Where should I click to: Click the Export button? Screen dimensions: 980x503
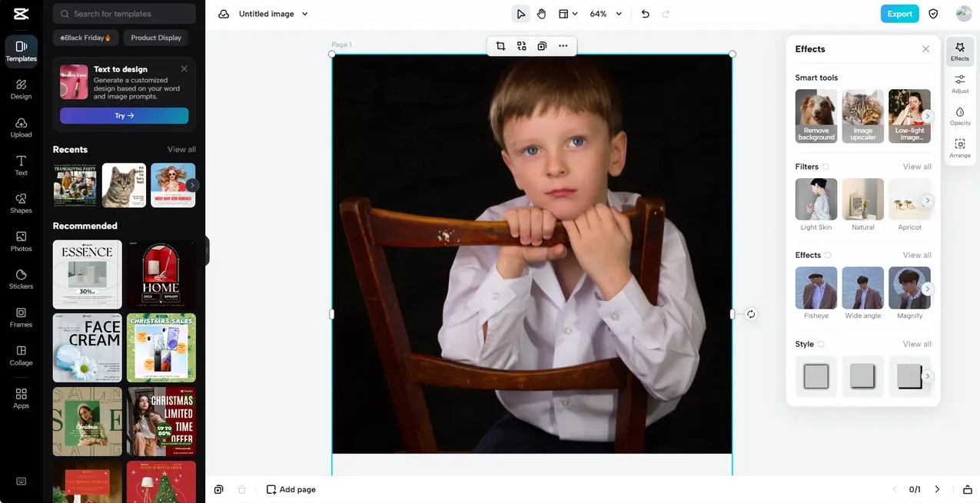[899, 14]
